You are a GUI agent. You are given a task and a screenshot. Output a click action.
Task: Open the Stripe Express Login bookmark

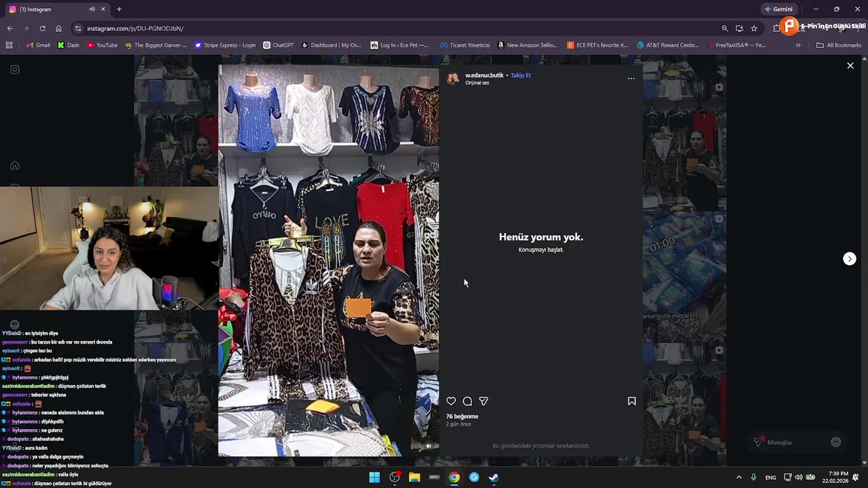[225, 45]
